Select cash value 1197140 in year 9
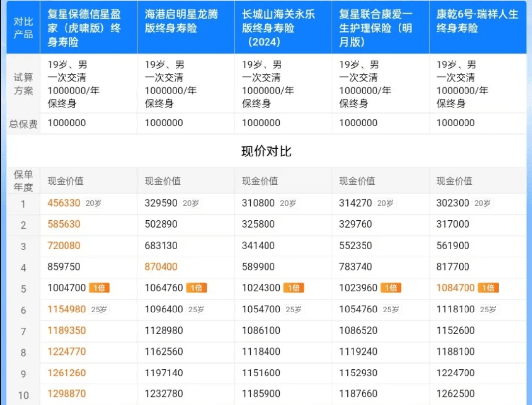The height and width of the screenshot is (405, 532). [x=164, y=373]
